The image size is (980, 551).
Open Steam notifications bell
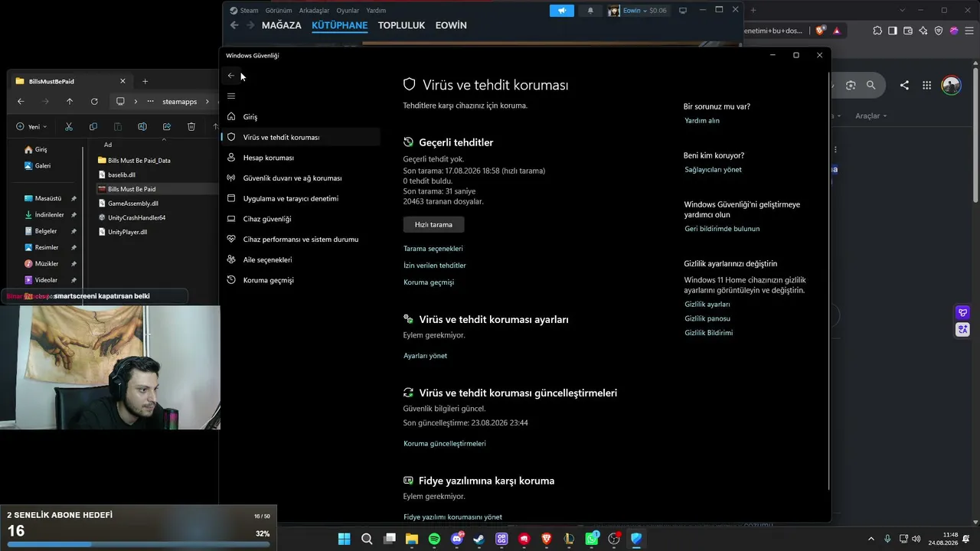pyautogui.click(x=590, y=11)
